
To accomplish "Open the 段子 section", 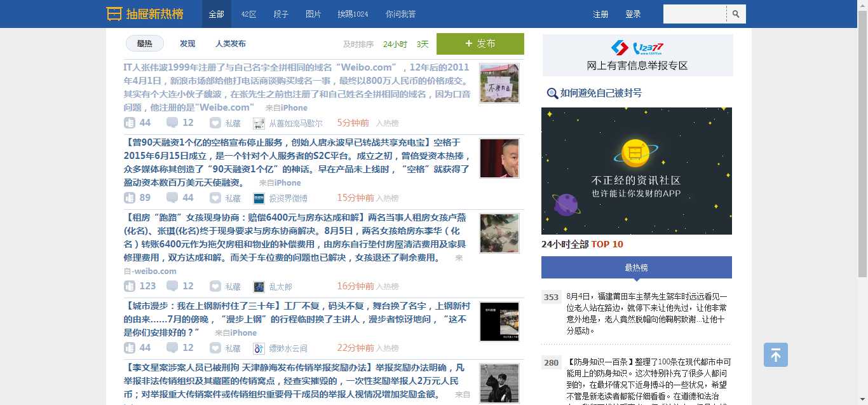I will (x=281, y=14).
